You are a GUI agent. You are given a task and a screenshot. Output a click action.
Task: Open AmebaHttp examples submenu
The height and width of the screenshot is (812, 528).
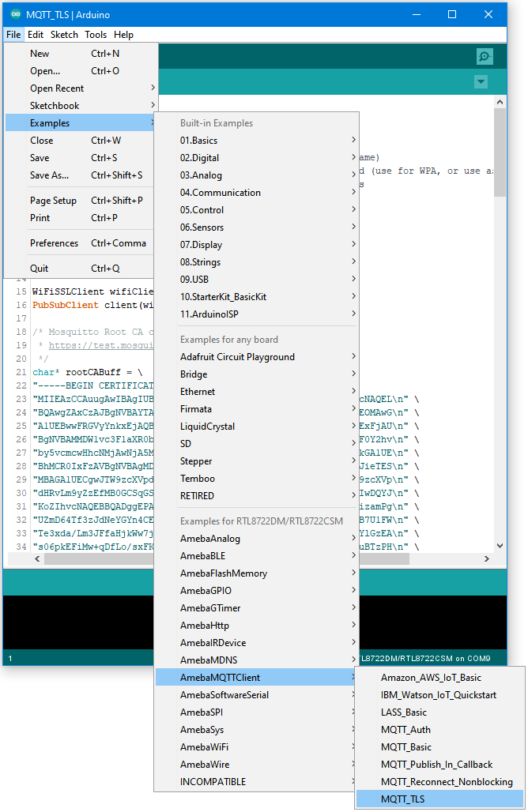[x=256, y=625]
